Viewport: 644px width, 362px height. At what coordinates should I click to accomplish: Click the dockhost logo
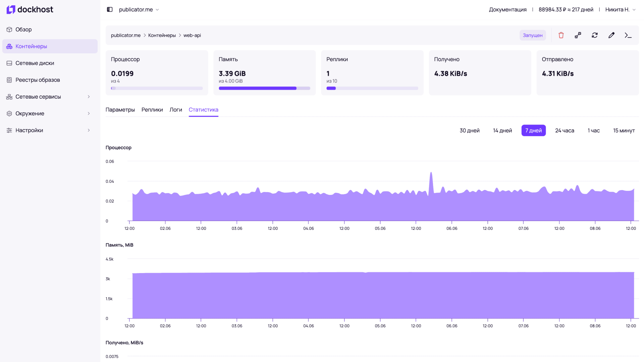coord(30,9)
